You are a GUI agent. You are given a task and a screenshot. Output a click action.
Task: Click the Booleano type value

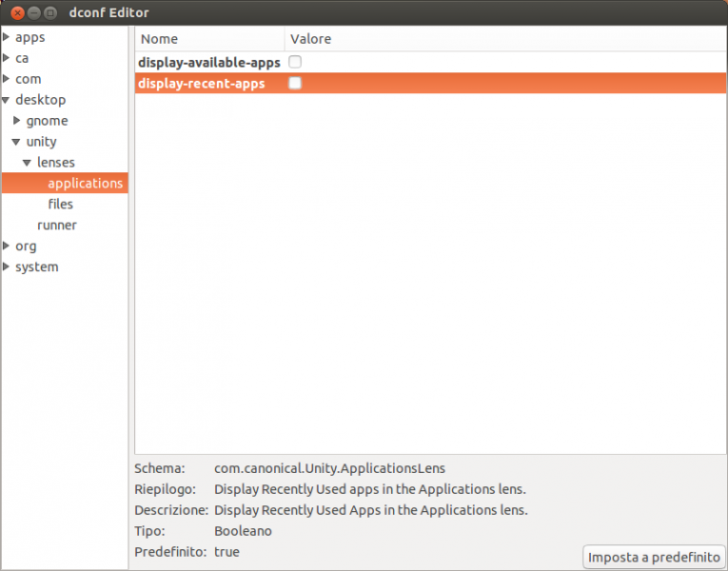[243, 531]
